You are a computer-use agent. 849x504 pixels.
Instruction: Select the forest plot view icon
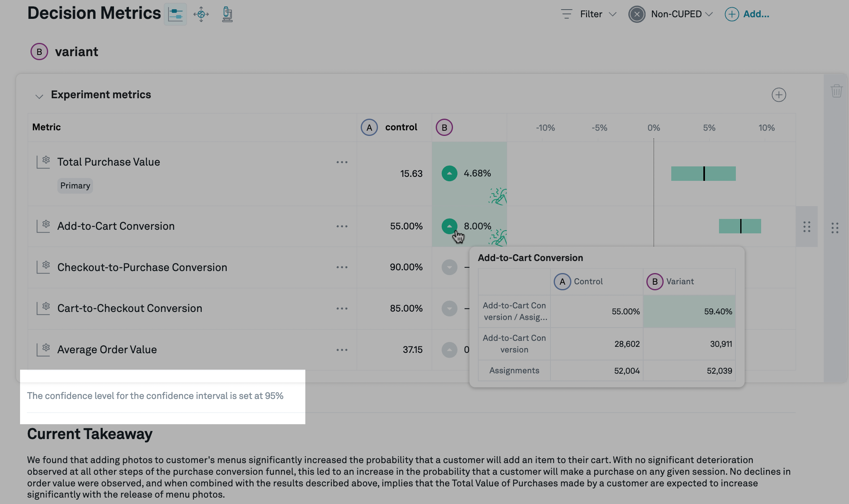(175, 14)
